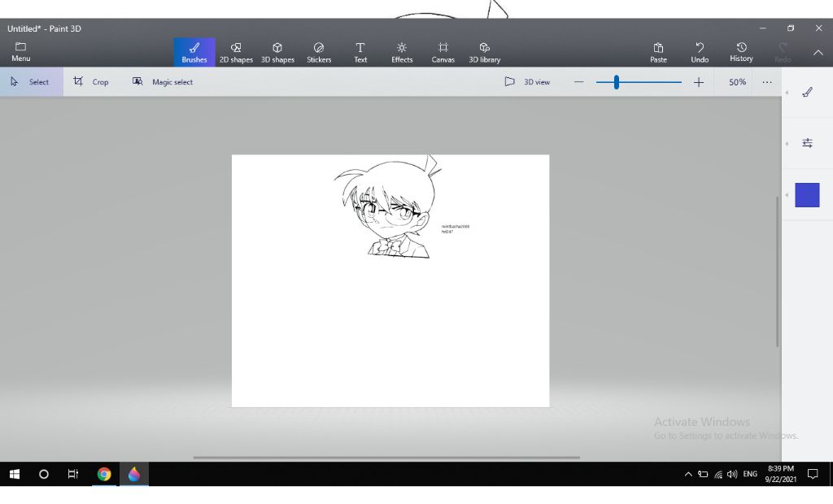Open the Stickers panel
This screenshot has width=833, height=504.
[x=319, y=52]
